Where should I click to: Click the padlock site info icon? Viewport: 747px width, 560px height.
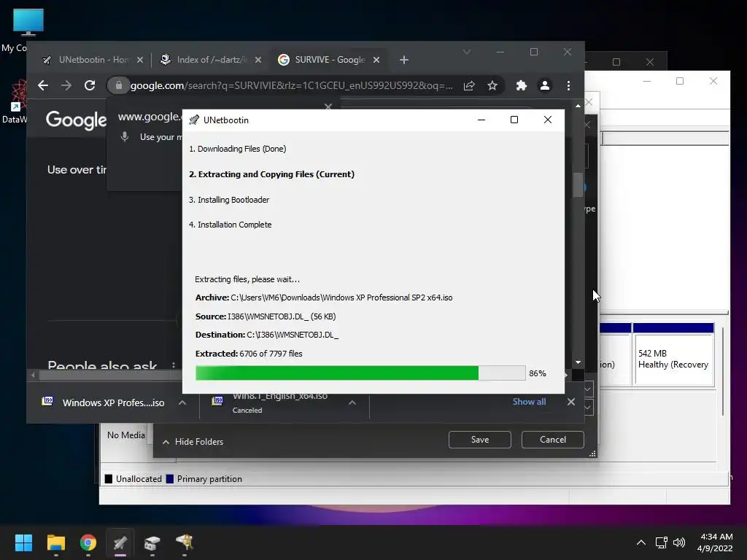tap(119, 85)
